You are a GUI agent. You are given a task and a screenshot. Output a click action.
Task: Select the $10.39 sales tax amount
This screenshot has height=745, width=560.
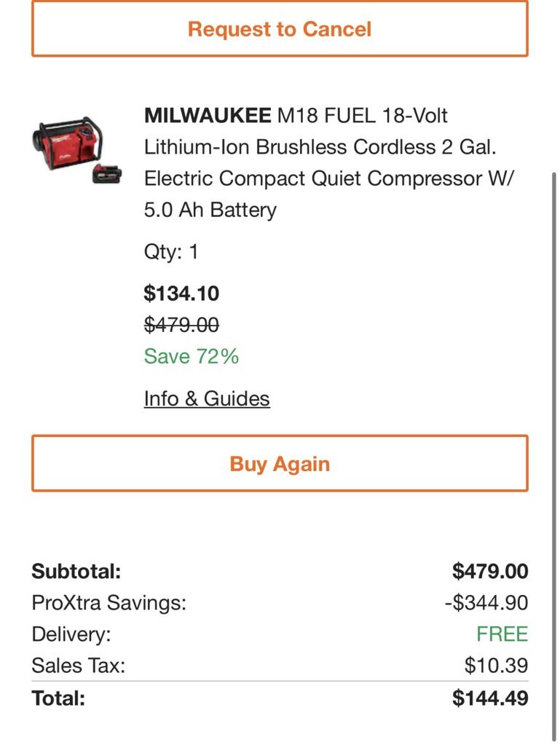497,665
